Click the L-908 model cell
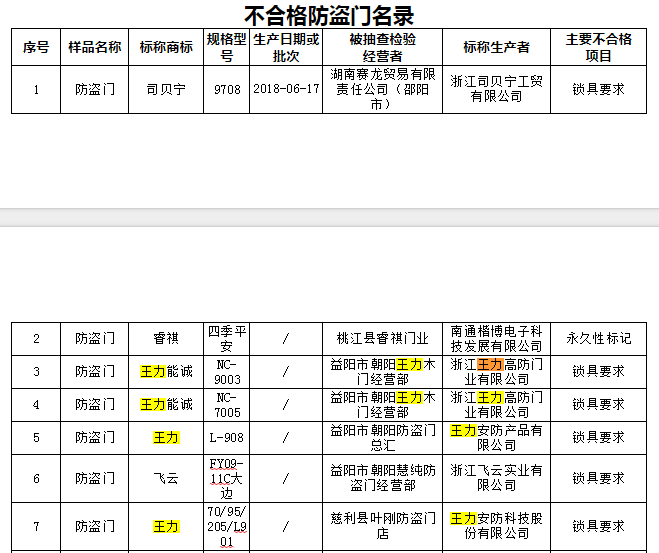 [x=227, y=438]
